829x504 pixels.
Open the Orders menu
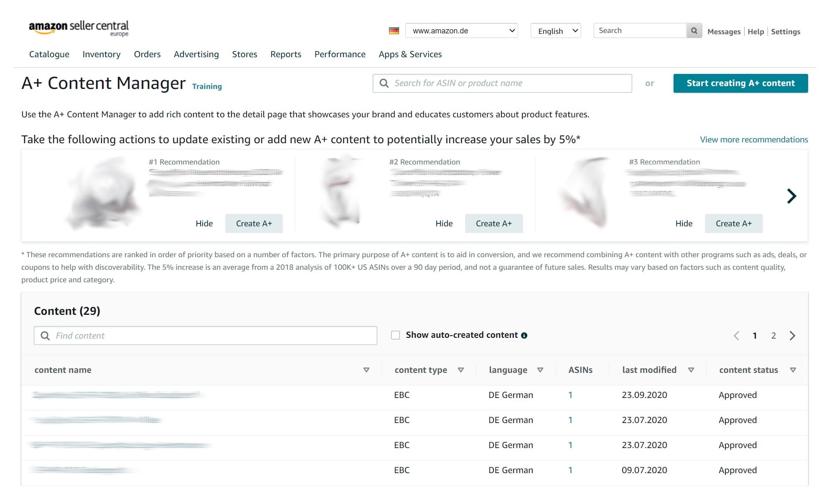pyautogui.click(x=147, y=54)
